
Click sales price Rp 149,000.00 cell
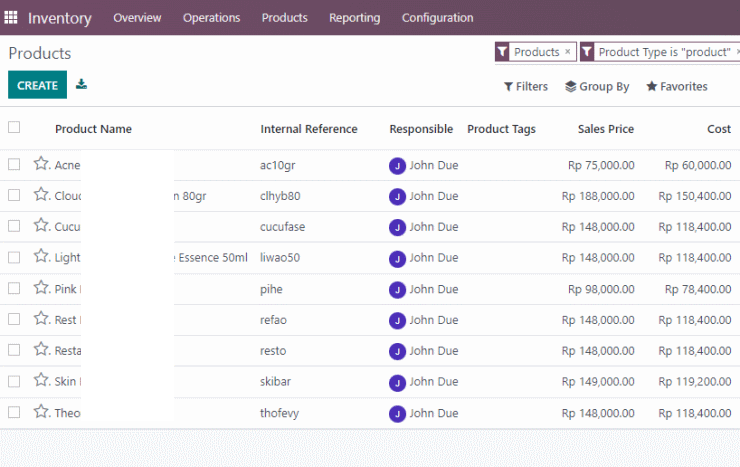[598, 381]
